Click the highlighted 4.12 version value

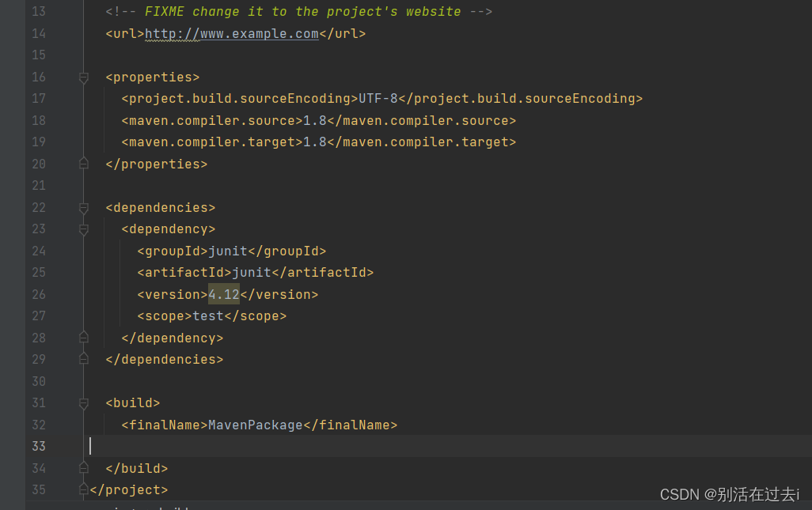coord(223,294)
